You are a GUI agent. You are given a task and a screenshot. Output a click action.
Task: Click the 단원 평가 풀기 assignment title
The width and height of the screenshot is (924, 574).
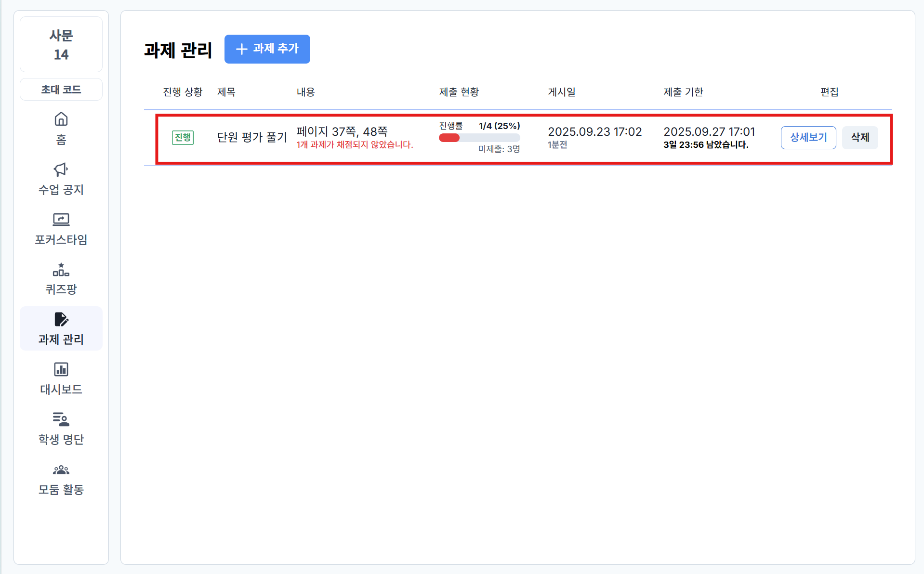point(252,138)
